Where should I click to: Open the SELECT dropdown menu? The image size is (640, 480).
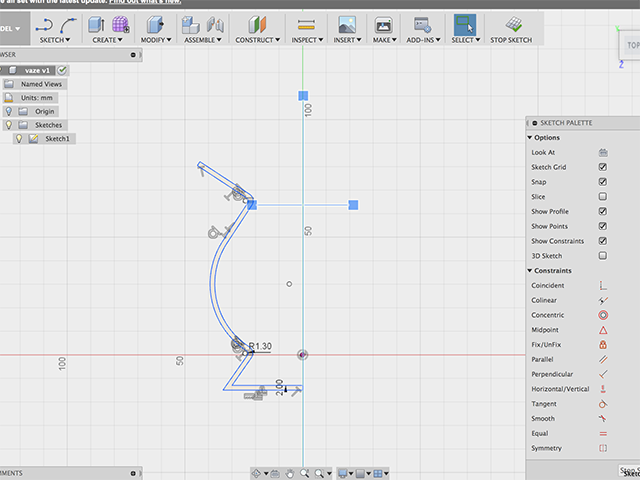[x=466, y=40]
